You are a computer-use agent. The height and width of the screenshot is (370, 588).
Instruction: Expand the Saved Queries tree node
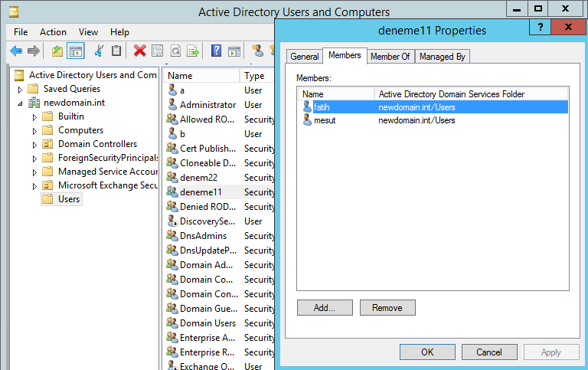click(21, 90)
